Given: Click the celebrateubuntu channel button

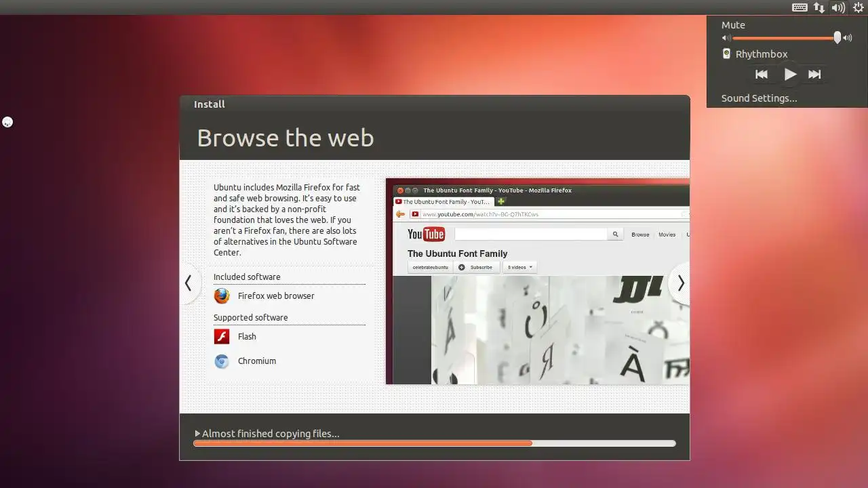Looking at the screenshot, I should pos(430,267).
